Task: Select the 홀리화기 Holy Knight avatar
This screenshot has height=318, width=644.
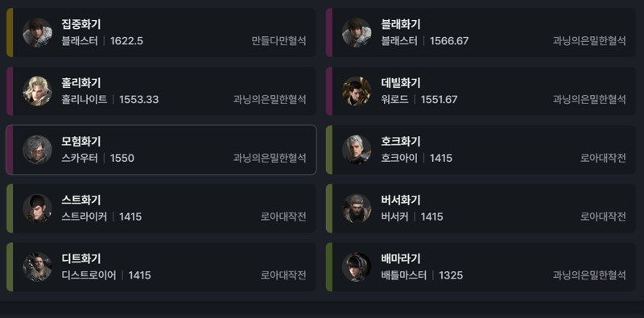Action: (37, 91)
